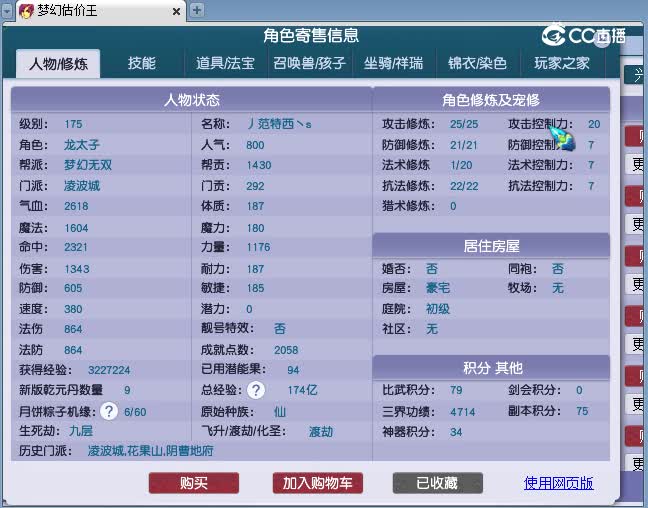Screen dimensions: 648x508
Task: Click the 攻击控制力 value 20
Action: pyautogui.click(x=594, y=124)
